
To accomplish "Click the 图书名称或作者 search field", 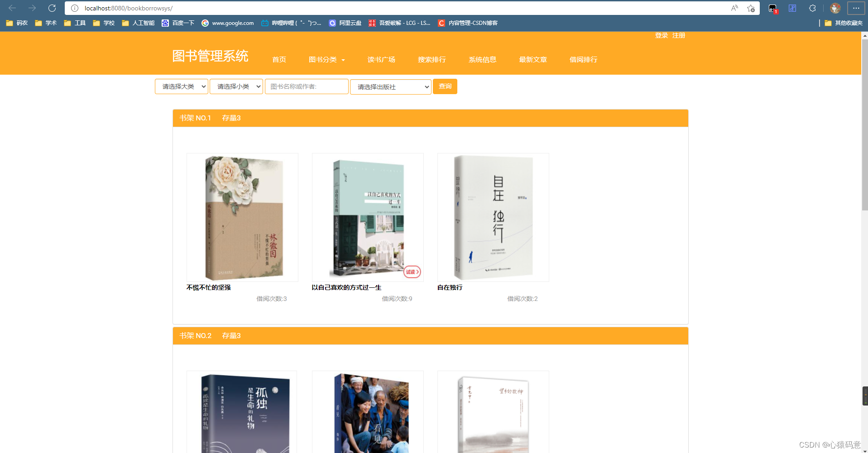I will click(x=307, y=86).
